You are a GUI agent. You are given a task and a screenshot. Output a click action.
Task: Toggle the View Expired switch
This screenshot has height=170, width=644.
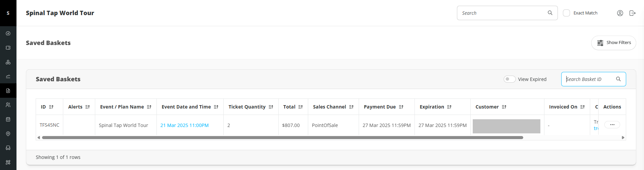coord(509,79)
